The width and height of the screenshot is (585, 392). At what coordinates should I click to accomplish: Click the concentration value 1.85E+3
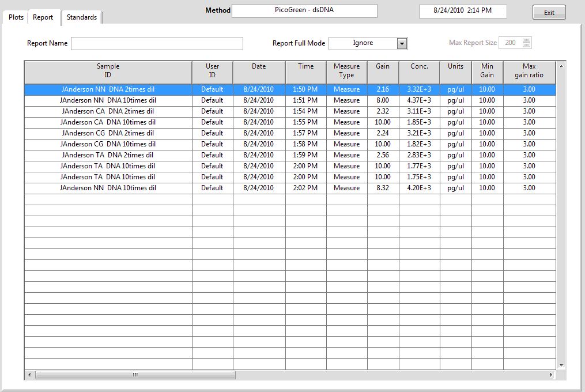(419, 122)
